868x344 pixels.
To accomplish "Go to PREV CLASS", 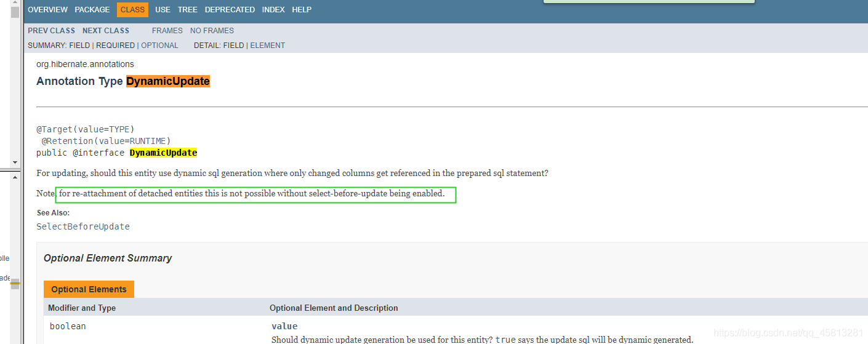I will coord(51,31).
